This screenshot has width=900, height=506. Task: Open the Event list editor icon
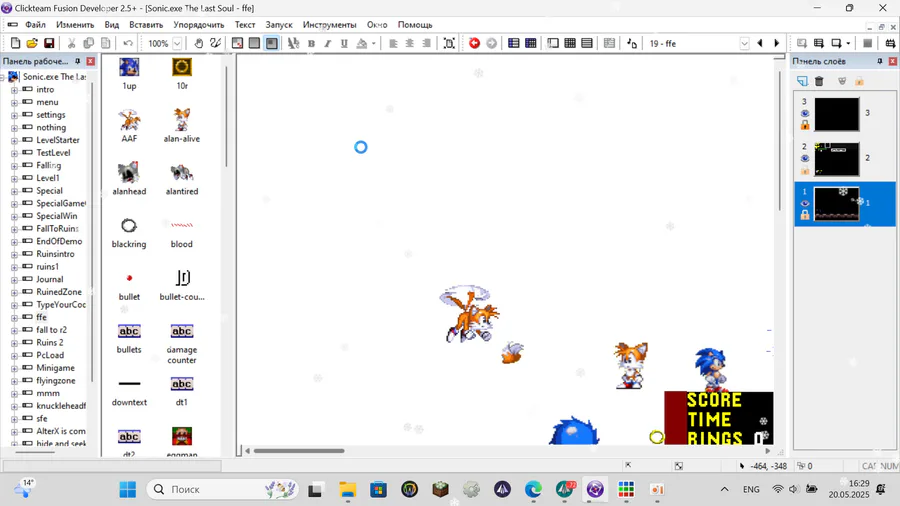(x=587, y=43)
